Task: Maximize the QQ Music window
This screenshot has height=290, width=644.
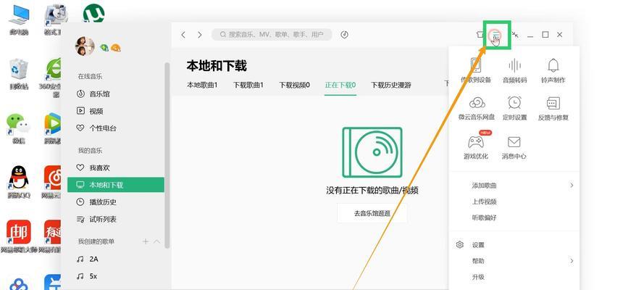Action: coord(545,35)
